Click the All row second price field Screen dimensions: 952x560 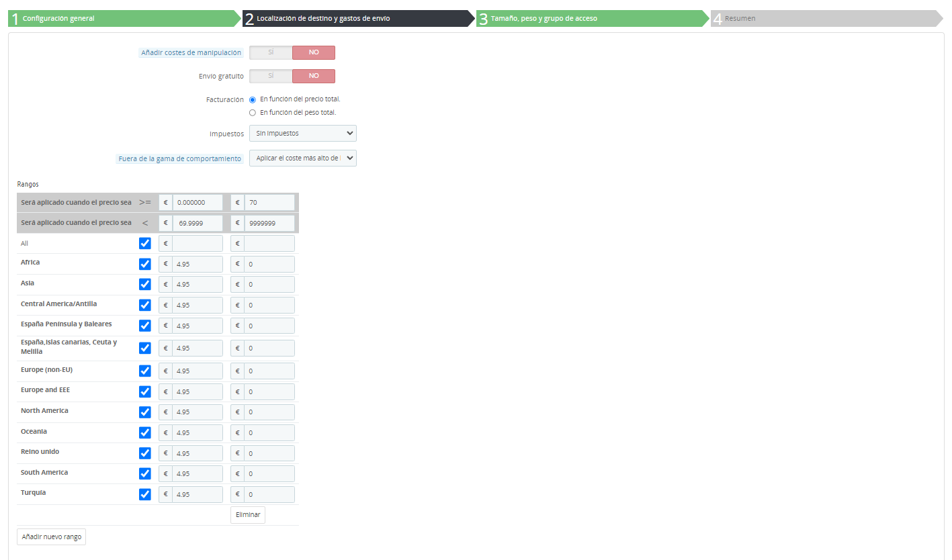(x=269, y=243)
